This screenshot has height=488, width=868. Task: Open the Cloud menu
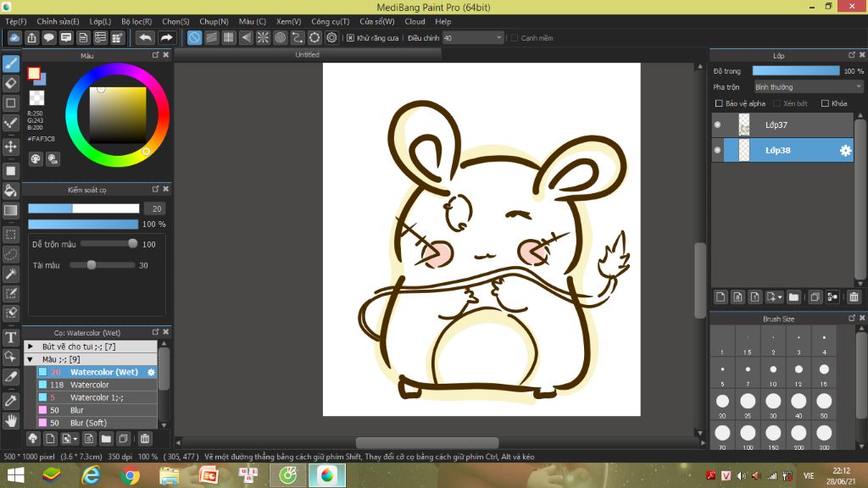(x=415, y=21)
